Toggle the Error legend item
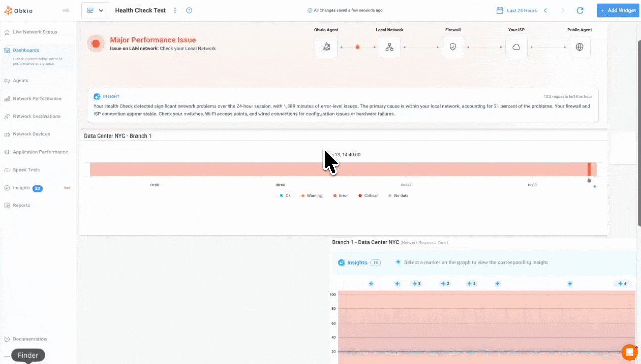Viewport: 641px width, 364px height. coord(340,196)
